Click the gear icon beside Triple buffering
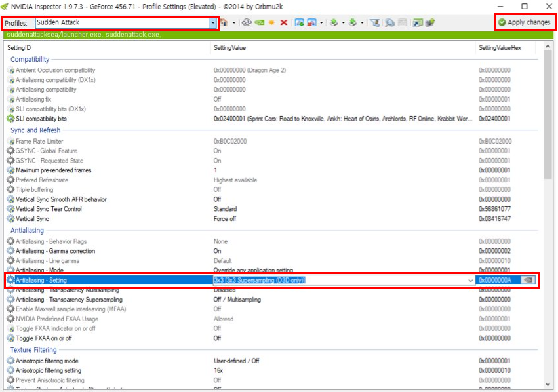The height and width of the screenshot is (392, 558). click(11, 189)
